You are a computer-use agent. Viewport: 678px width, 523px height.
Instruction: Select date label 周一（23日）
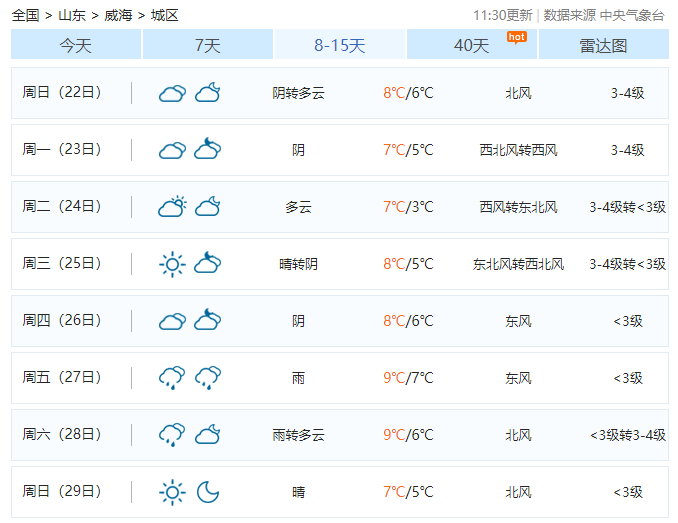click(62, 150)
